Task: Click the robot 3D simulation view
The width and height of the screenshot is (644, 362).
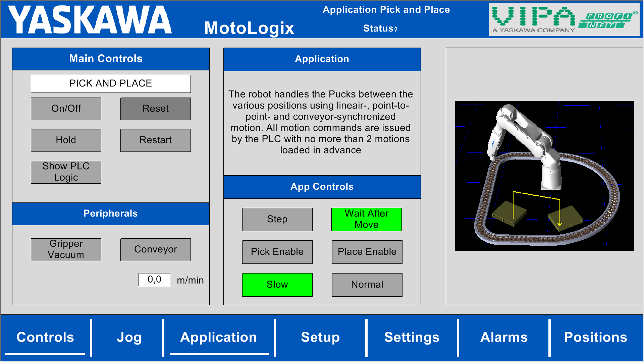Action: click(544, 176)
